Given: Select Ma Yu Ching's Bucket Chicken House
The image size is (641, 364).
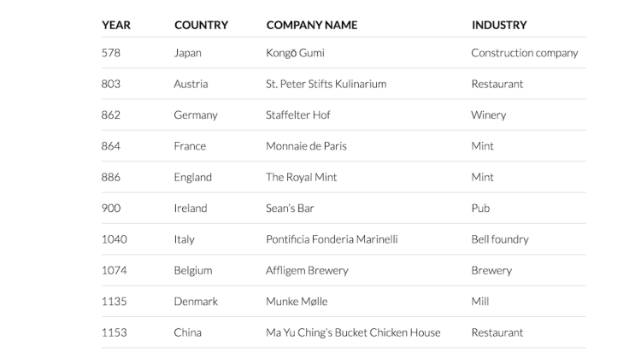Looking at the screenshot, I should pyautogui.click(x=353, y=332).
